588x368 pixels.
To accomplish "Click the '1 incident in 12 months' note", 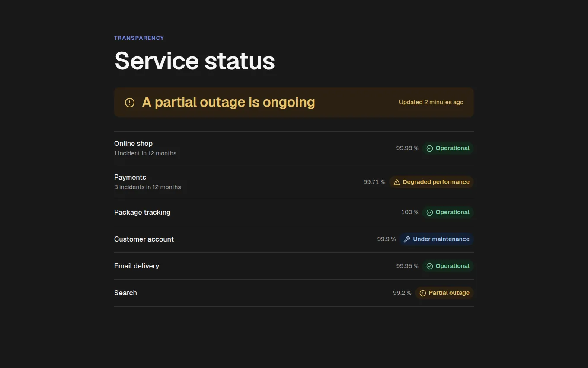I will [145, 153].
